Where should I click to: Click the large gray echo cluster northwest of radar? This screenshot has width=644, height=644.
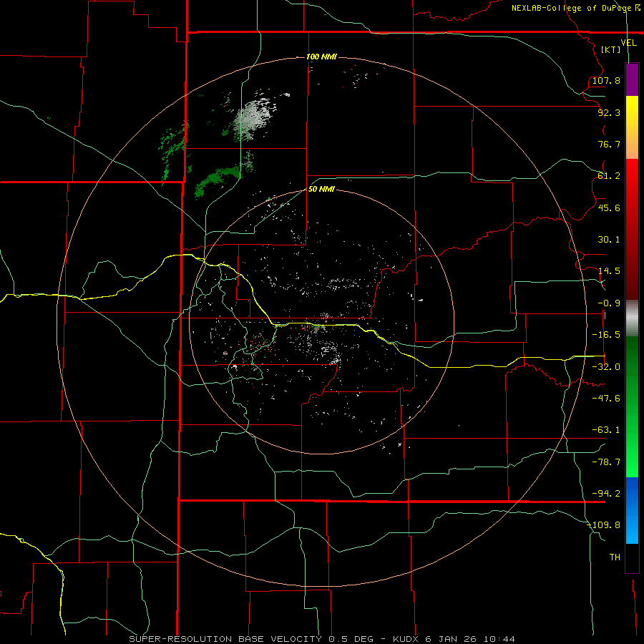tap(254, 117)
